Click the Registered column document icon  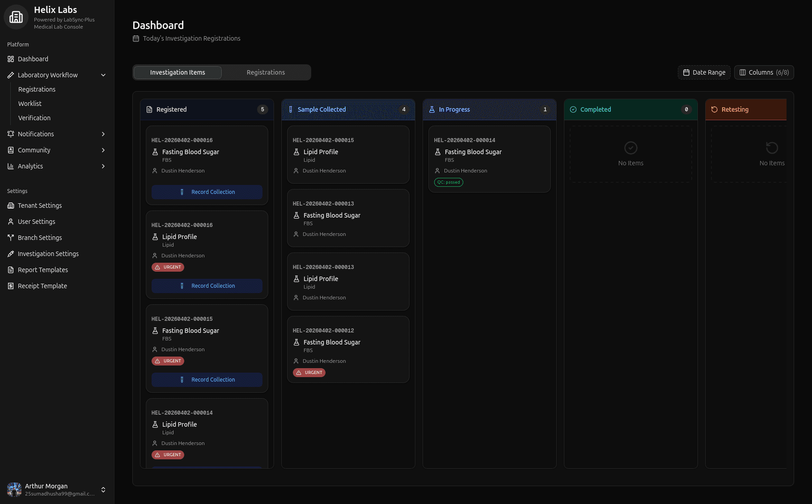149,109
